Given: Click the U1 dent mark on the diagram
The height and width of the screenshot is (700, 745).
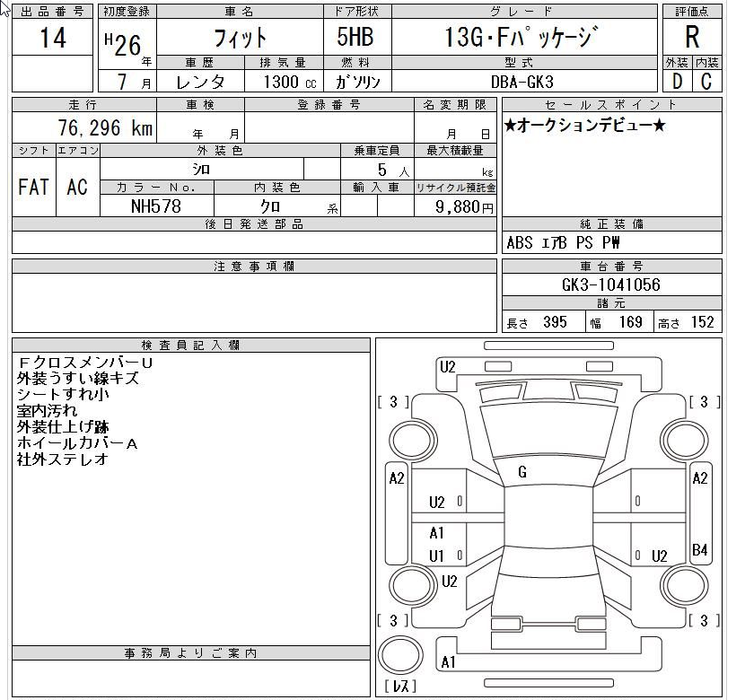Looking at the screenshot, I should coord(436,556).
